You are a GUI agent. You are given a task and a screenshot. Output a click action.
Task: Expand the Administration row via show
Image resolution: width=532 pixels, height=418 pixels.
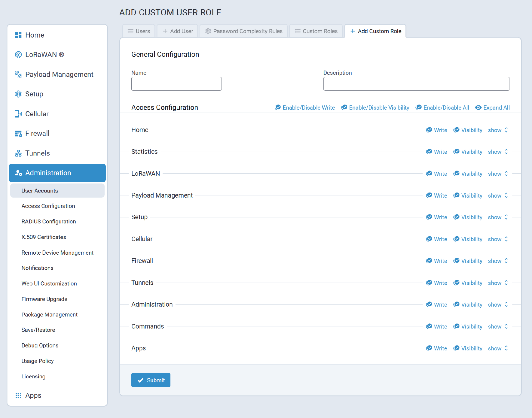click(497, 304)
